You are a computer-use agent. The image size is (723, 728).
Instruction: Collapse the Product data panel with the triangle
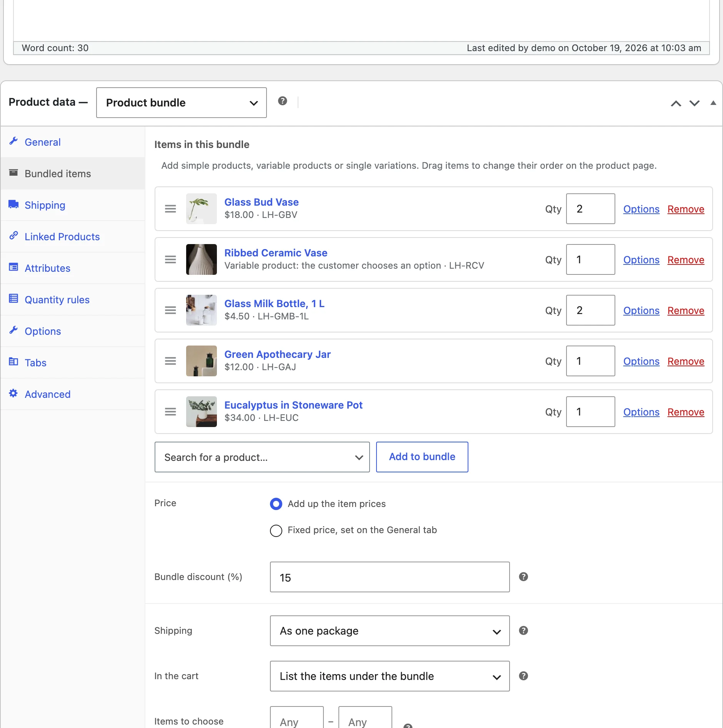[713, 103]
